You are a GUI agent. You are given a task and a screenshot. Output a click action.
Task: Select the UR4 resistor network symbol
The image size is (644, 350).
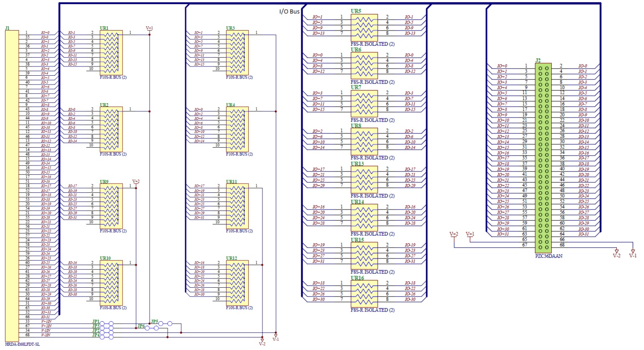[x=237, y=129]
